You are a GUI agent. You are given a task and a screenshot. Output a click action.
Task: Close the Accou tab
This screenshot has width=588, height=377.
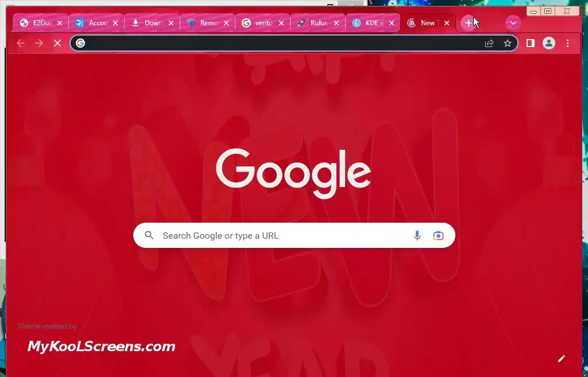tap(115, 23)
